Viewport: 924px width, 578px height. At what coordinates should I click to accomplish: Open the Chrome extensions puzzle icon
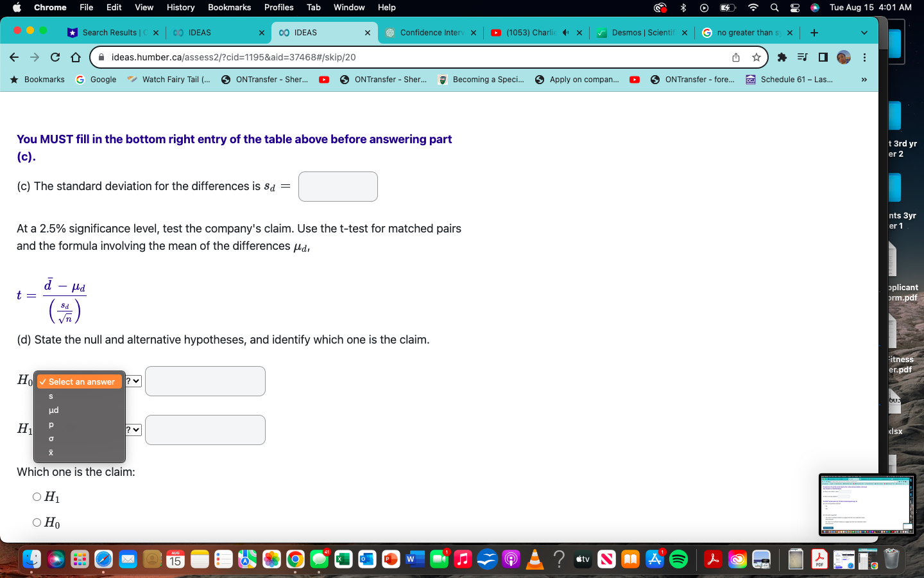coord(782,57)
